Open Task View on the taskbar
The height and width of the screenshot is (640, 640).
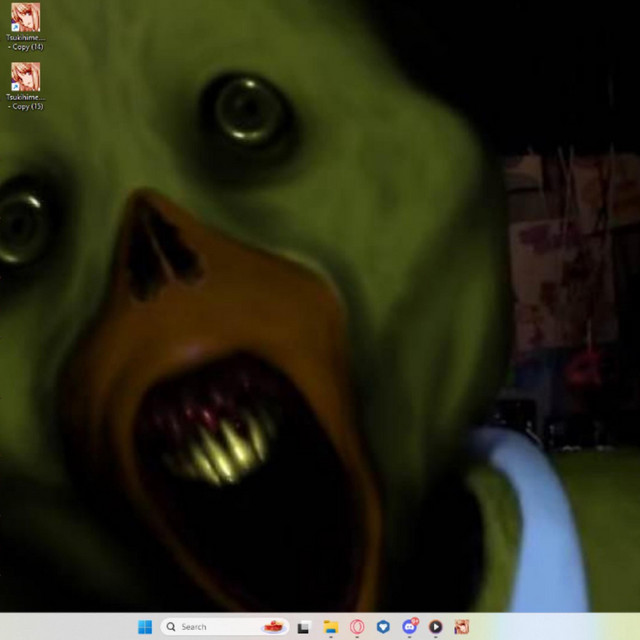tap(303, 627)
